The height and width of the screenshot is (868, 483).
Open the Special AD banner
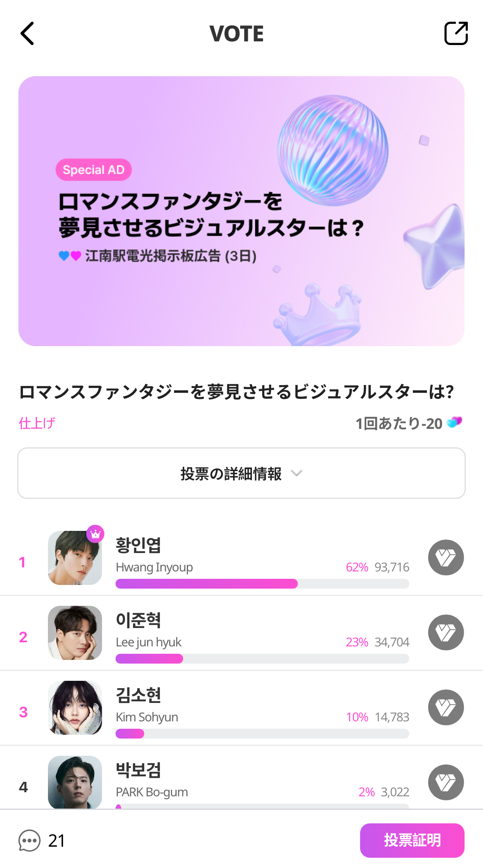[241, 211]
